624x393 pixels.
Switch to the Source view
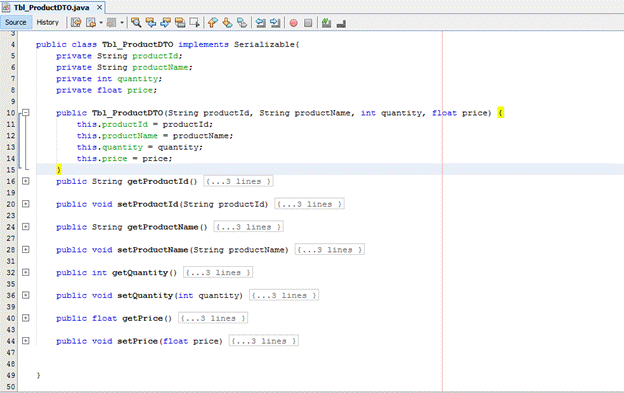(x=16, y=22)
